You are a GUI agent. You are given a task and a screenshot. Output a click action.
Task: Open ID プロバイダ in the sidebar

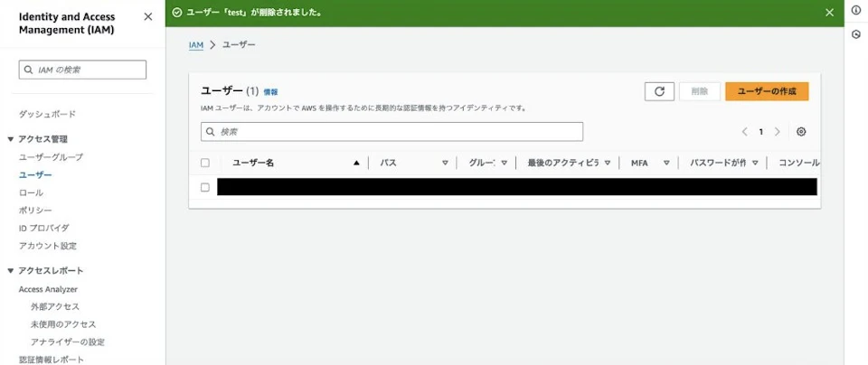tap(44, 228)
